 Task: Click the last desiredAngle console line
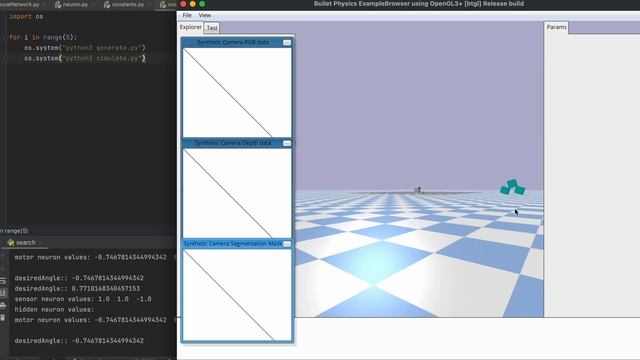[x=79, y=341]
